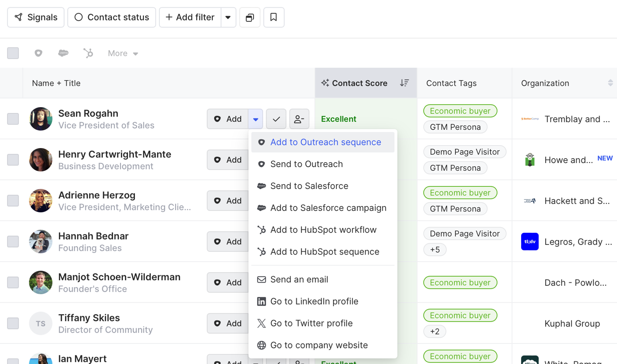This screenshot has height=364, width=617.
Task: Click the Outreach bulk action icon
Action: [38, 53]
